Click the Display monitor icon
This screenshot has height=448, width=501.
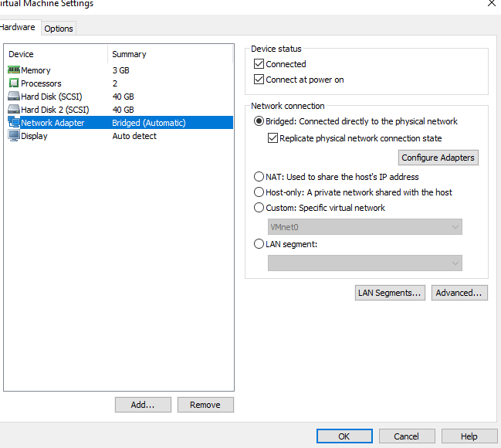(x=14, y=136)
